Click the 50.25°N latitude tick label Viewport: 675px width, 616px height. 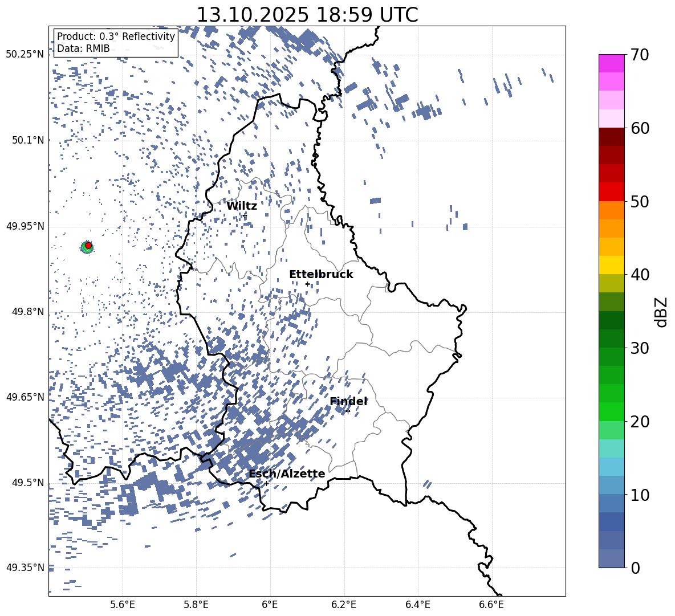click(25, 55)
